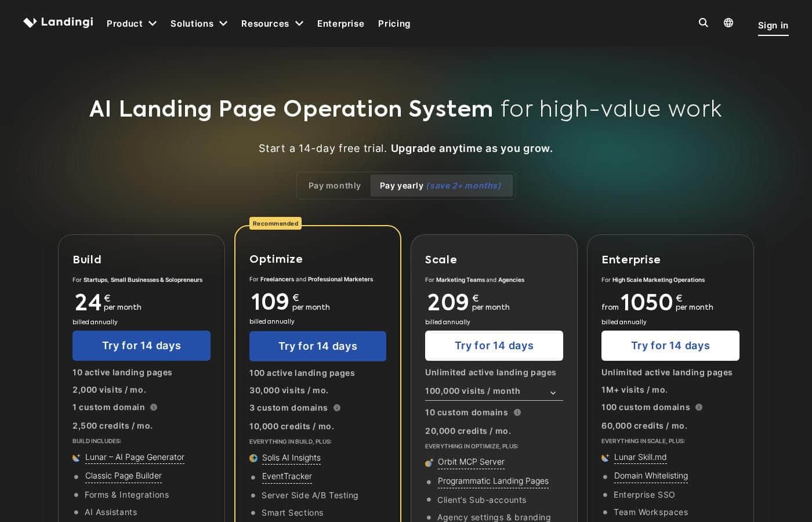Click 'Smart Sections' feature
812x522 pixels.
point(292,513)
